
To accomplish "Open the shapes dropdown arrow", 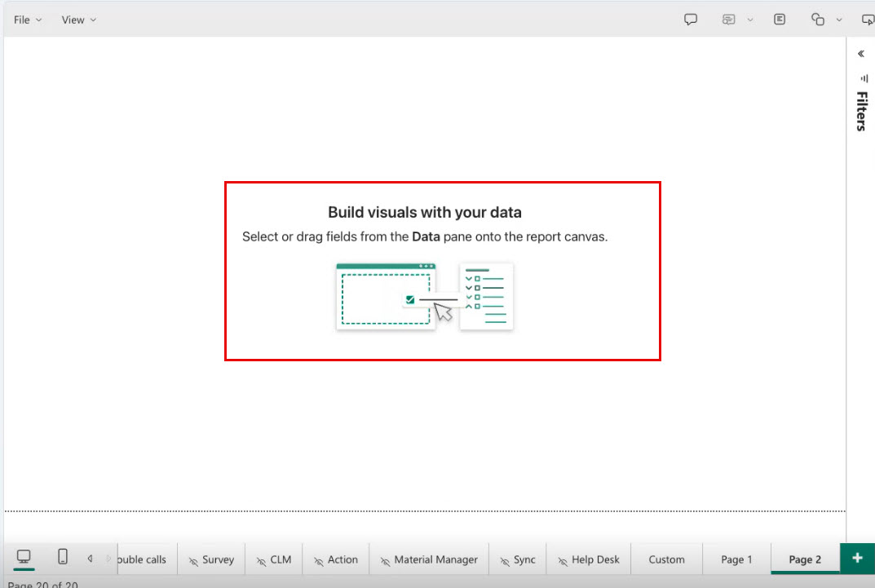I will coord(839,20).
